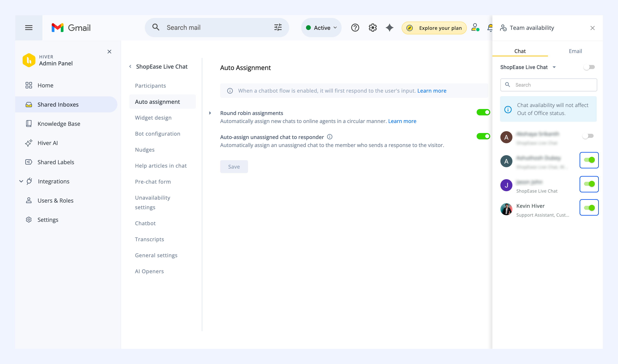This screenshot has height=364, width=618.
Task: Open General settings menu item
Action: point(156,255)
